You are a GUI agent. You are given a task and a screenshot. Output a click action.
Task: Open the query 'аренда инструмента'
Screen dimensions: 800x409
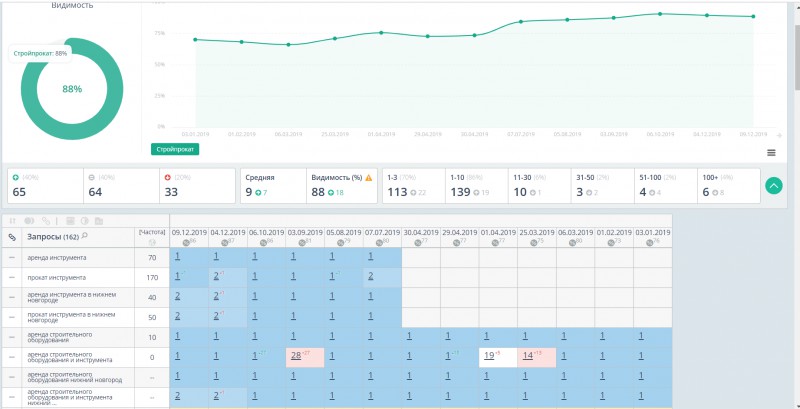point(57,258)
